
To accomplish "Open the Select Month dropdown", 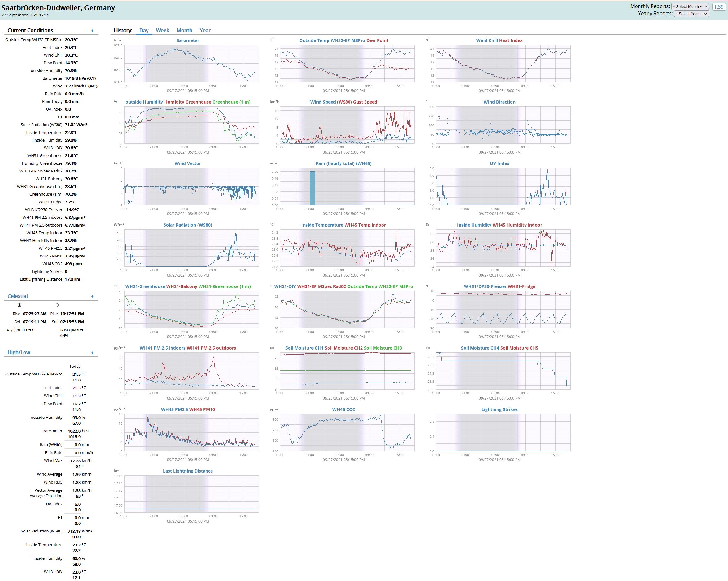I will click(x=690, y=6).
